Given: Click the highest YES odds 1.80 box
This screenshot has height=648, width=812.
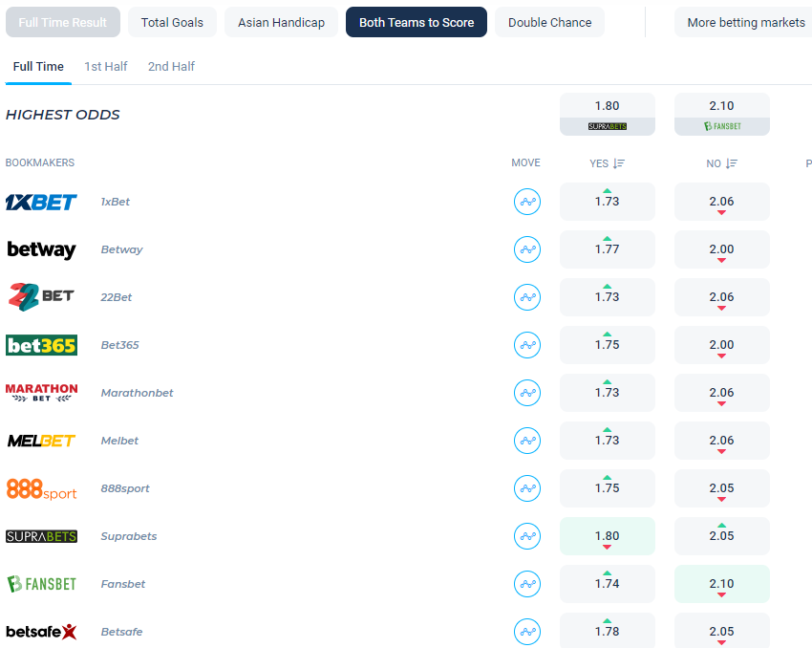Looking at the screenshot, I should (x=607, y=114).
